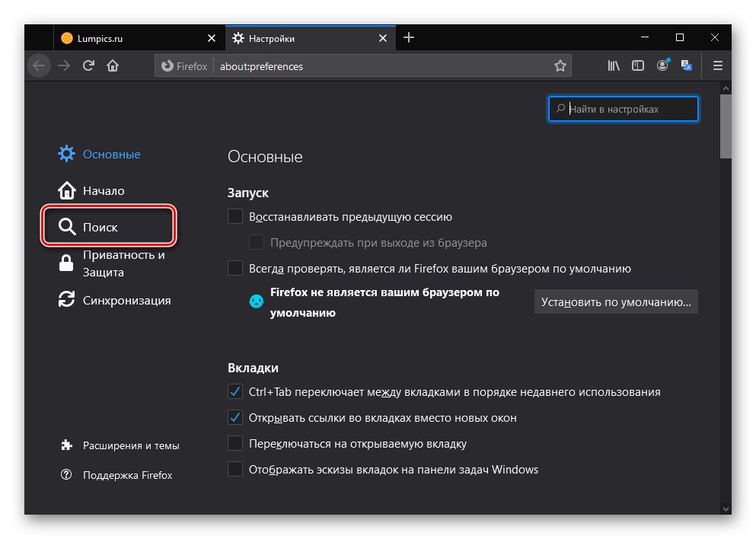Toggle the sidebar view icon

point(638,66)
